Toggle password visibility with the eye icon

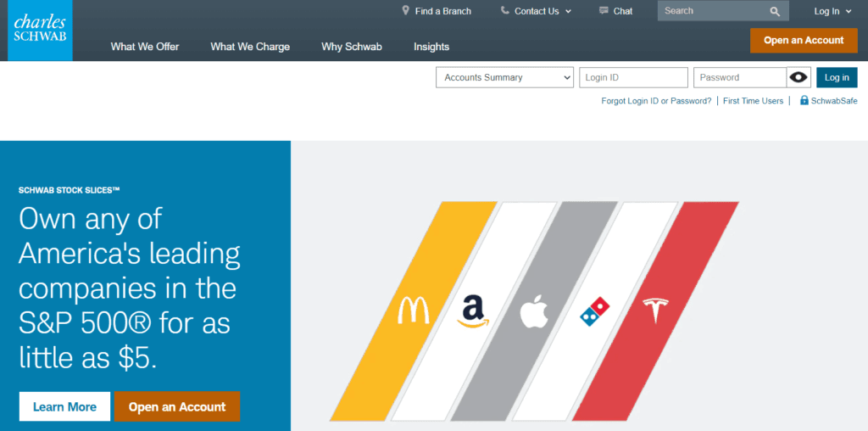pyautogui.click(x=798, y=77)
